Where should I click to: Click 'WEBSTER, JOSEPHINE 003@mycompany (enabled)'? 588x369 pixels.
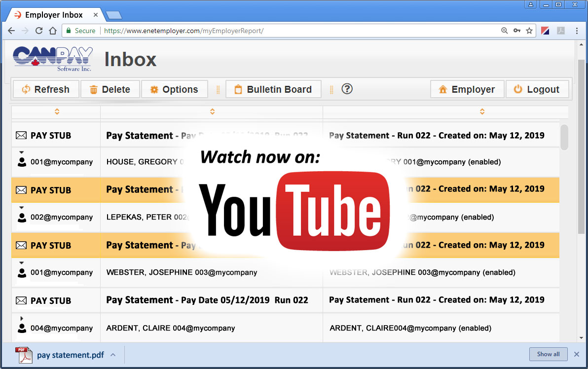(x=423, y=272)
